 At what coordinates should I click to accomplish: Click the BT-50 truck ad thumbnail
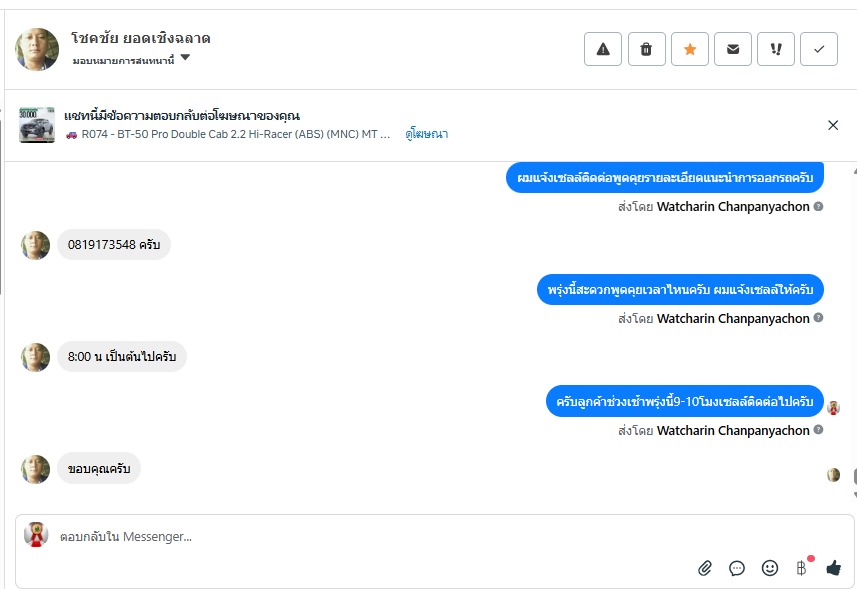pyautogui.click(x=37, y=125)
